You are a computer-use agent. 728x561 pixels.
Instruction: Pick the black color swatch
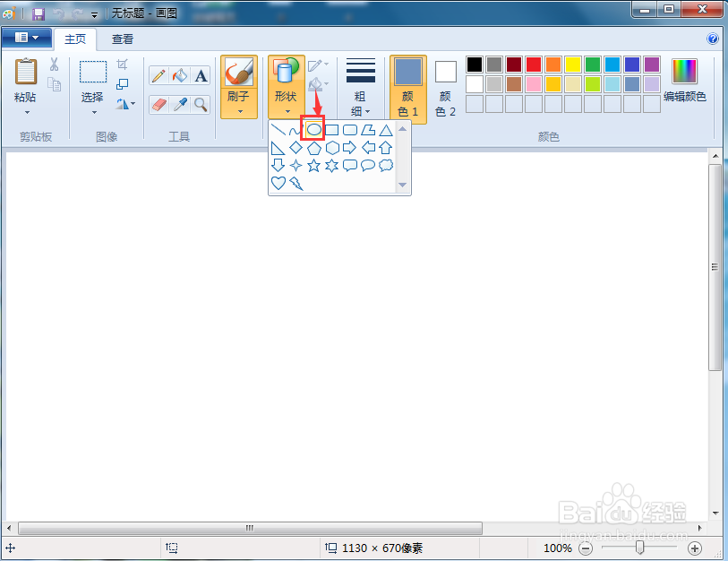tap(475, 65)
